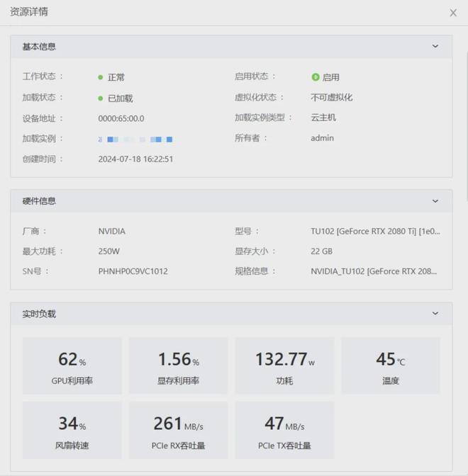Click the 资源详情 dialog title
Image resolution: width=468 pixels, height=476 pixels.
point(29,12)
